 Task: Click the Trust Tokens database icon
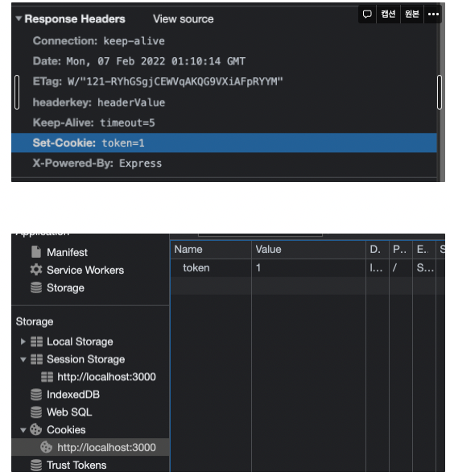coord(36,465)
